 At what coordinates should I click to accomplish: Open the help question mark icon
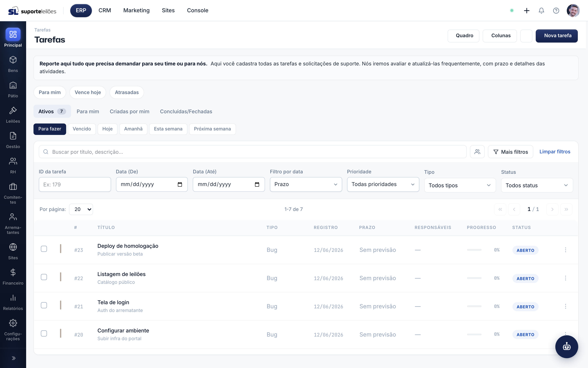(x=556, y=10)
